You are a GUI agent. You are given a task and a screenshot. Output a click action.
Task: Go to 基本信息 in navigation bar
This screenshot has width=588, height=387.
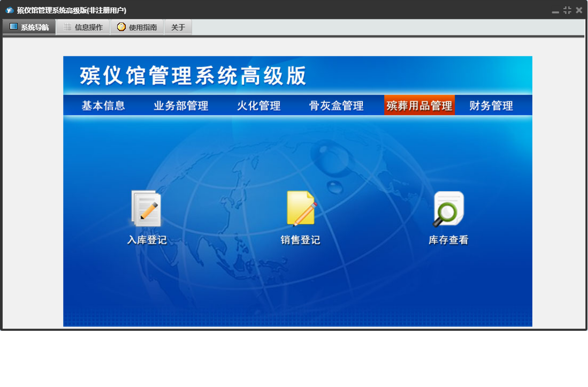tap(103, 106)
